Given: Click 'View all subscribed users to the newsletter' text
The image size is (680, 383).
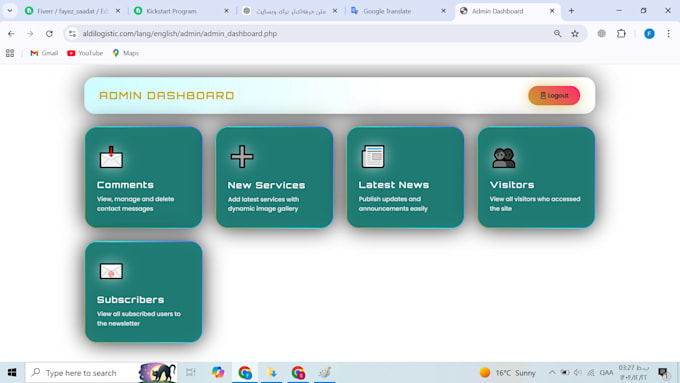Looking at the screenshot, I should coord(139,319).
